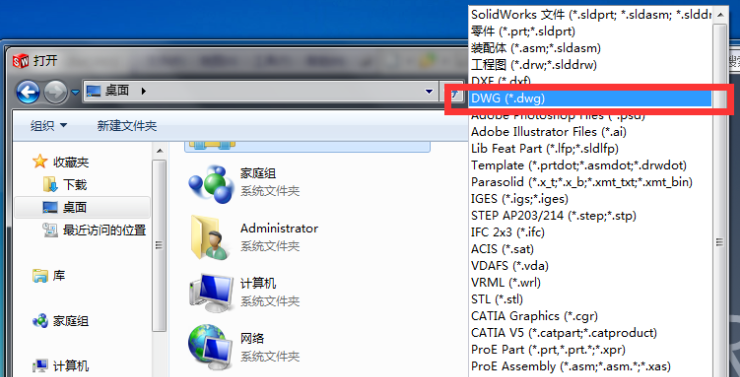Click the navigation pane scroll up arrow
Image resolution: width=740 pixels, height=377 pixels.
point(159,151)
